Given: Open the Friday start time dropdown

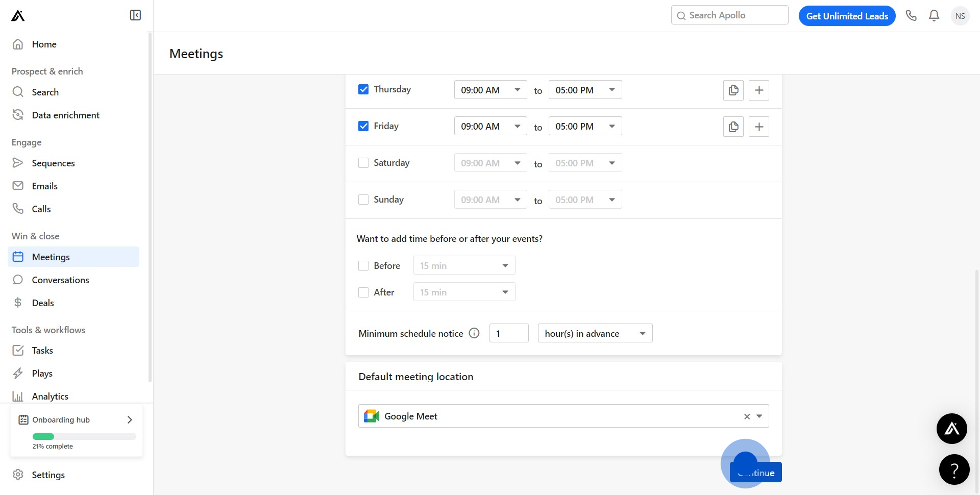Looking at the screenshot, I should pos(490,127).
